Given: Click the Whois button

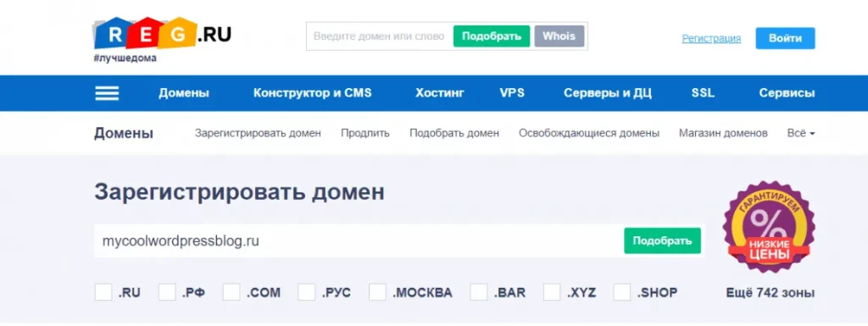Looking at the screenshot, I should 559,36.
